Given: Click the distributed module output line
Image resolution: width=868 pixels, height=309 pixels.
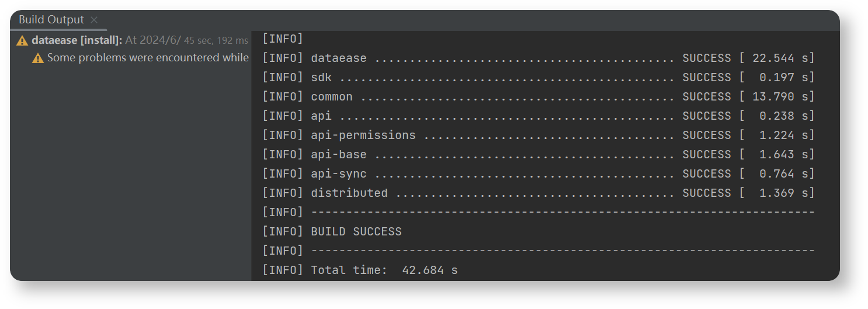Looking at the screenshot, I should coord(537,193).
